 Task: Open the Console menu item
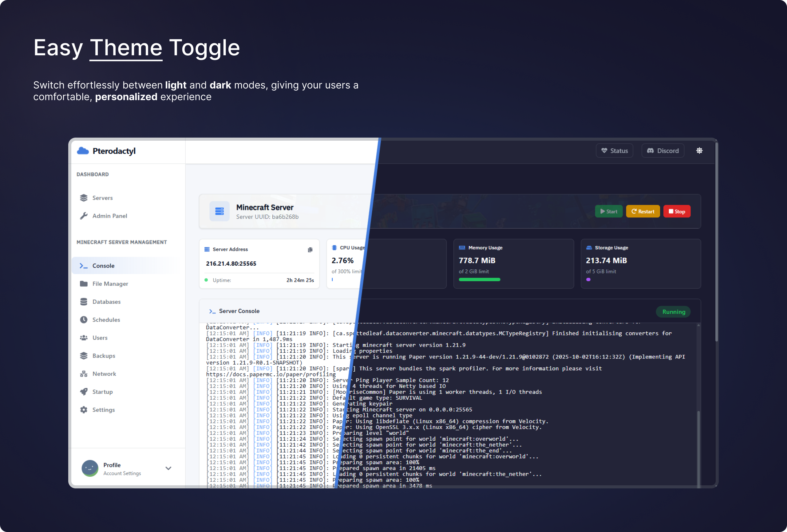(103, 266)
